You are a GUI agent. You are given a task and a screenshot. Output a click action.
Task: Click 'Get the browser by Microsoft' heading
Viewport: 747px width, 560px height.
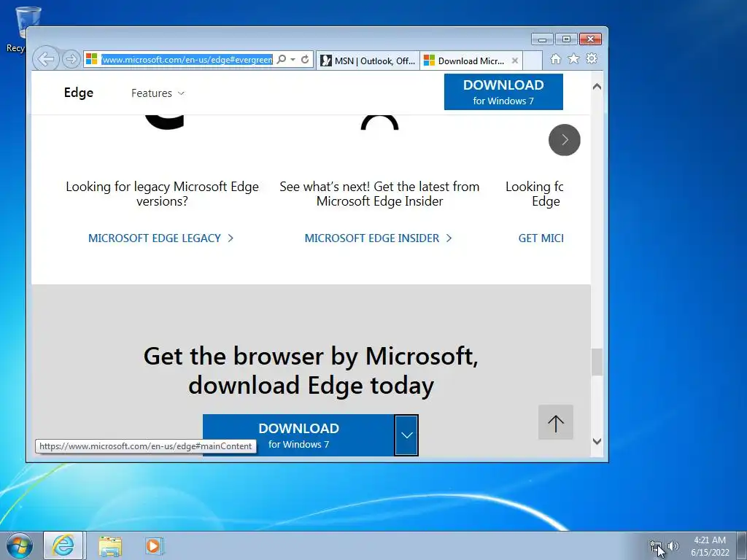pyautogui.click(x=311, y=370)
